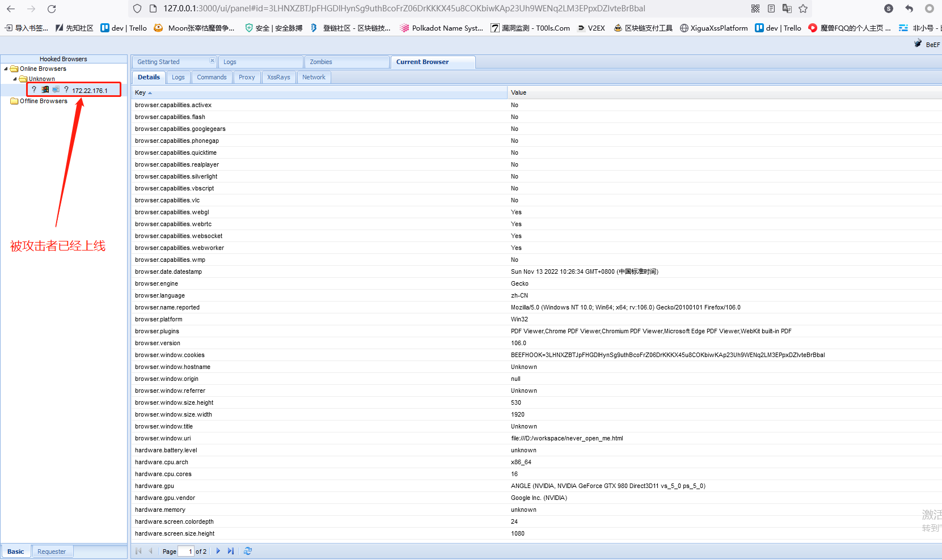Click the page number input field
The width and height of the screenshot is (942, 560).
click(x=185, y=551)
